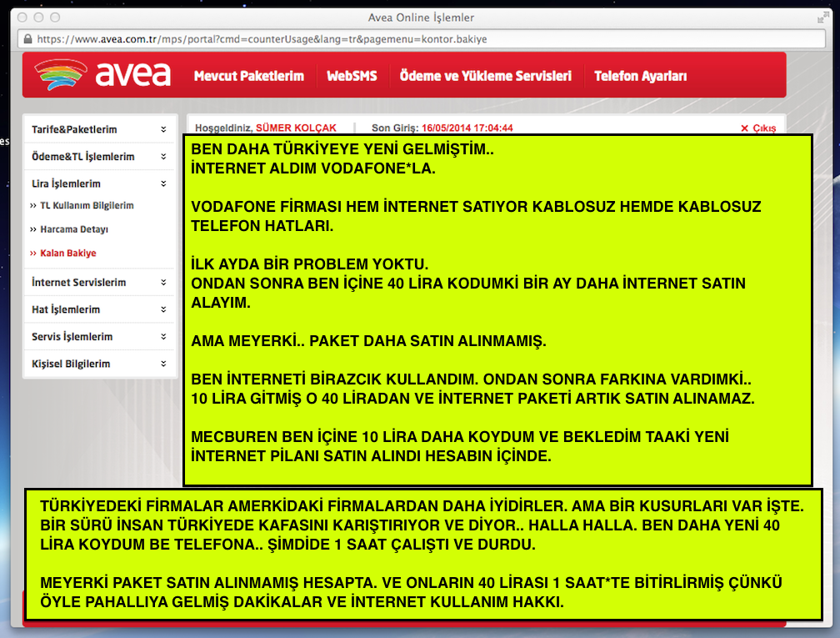Image resolution: width=840 pixels, height=638 pixels.
Task: Open Mevcut Paketlerim menu
Action: [249, 76]
